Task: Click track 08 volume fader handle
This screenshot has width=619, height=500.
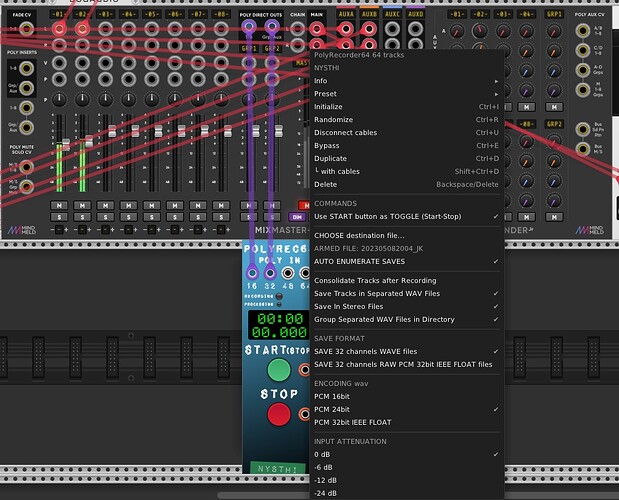Action: (x=228, y=131)
